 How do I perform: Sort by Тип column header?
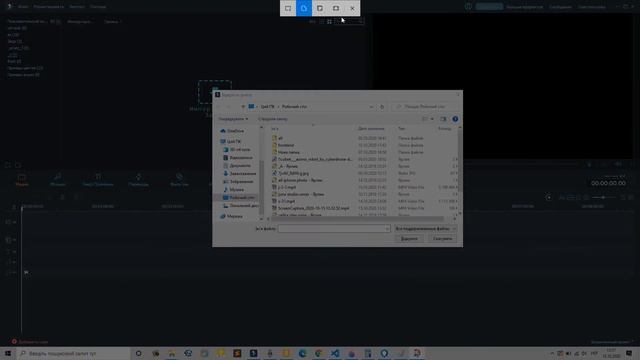pyautogui.click(x=402, y=129)
